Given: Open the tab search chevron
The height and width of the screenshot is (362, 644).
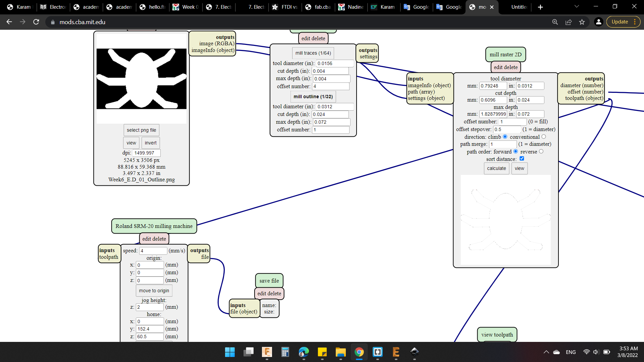Looking at the screenshot, I should (577, 6).
